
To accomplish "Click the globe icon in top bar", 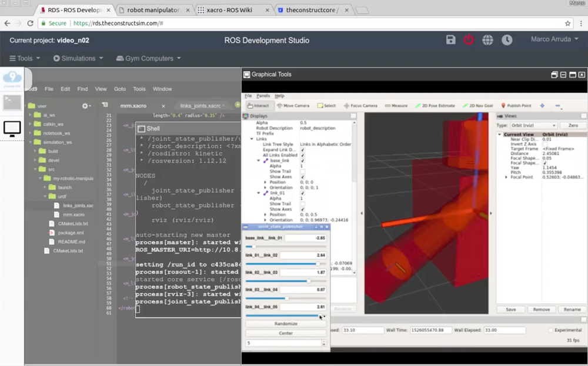I will (x=487, y=40).
